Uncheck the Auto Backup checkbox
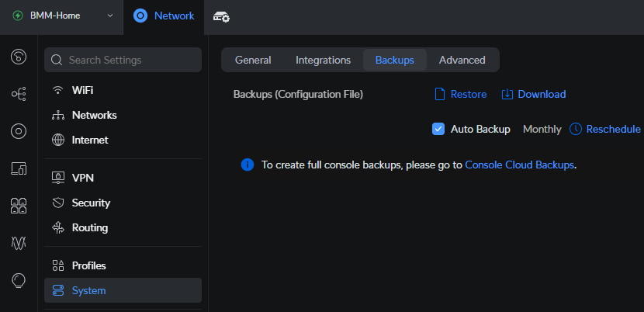644x312 pixels. pyautogui.click(x=438, y=129)
